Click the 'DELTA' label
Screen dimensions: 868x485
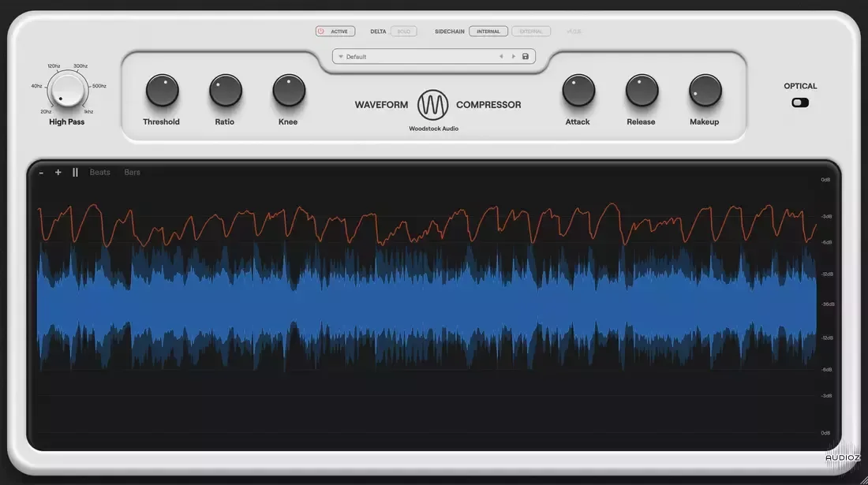(378, 32)
